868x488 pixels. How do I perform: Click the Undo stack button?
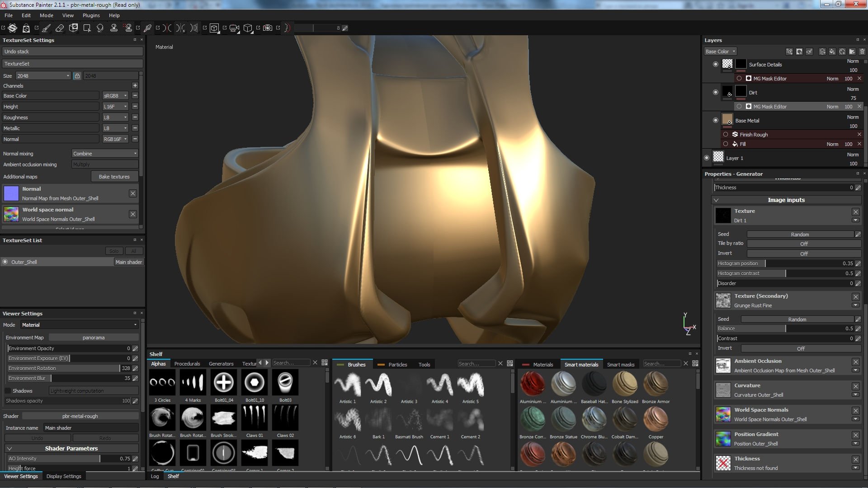pyautogui.click(x=72, y=52)
